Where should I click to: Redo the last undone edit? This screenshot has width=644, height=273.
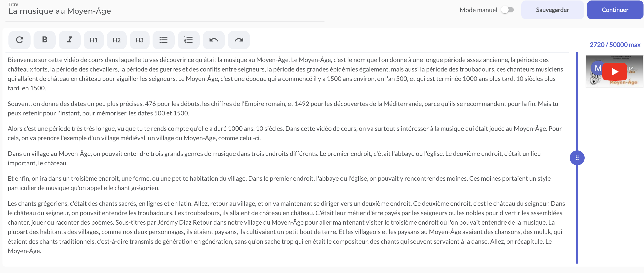(239, 40)
